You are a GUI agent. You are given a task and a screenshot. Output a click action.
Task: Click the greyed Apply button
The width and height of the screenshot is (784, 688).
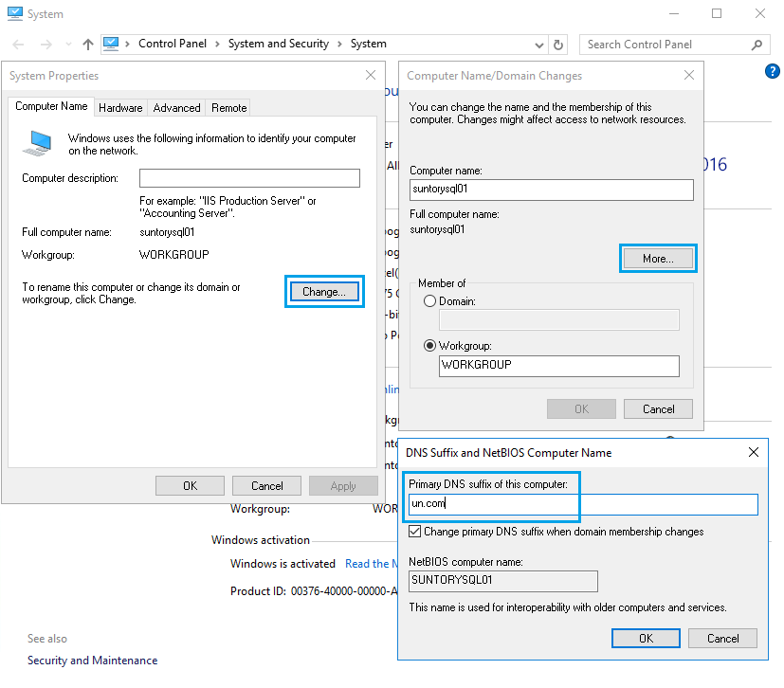click(343, 485)
